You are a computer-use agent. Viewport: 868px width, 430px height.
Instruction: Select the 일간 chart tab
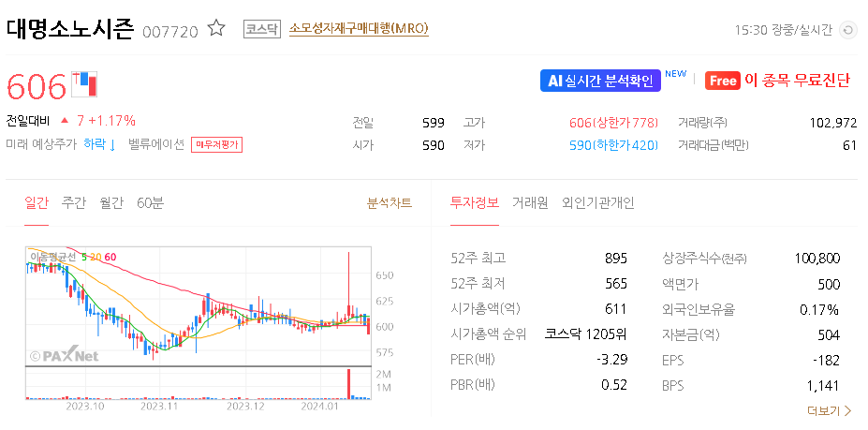(x=37, y=202)
